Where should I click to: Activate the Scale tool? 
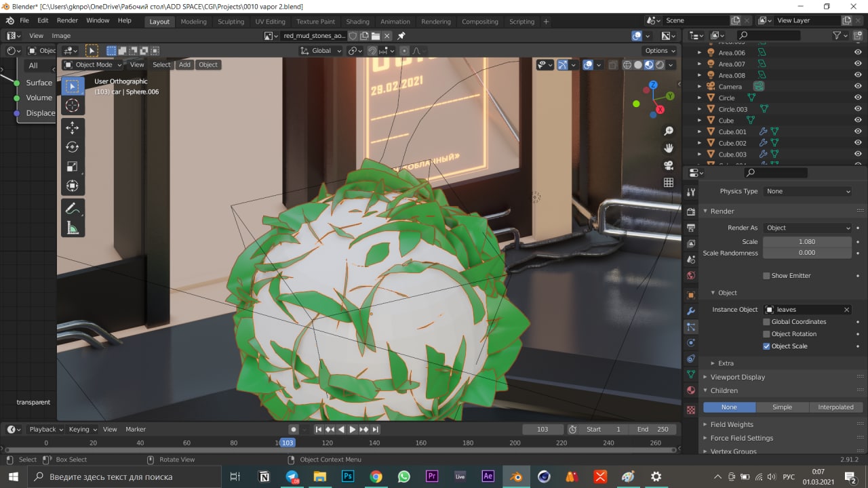pyautogui.click(x=73, y=167)
